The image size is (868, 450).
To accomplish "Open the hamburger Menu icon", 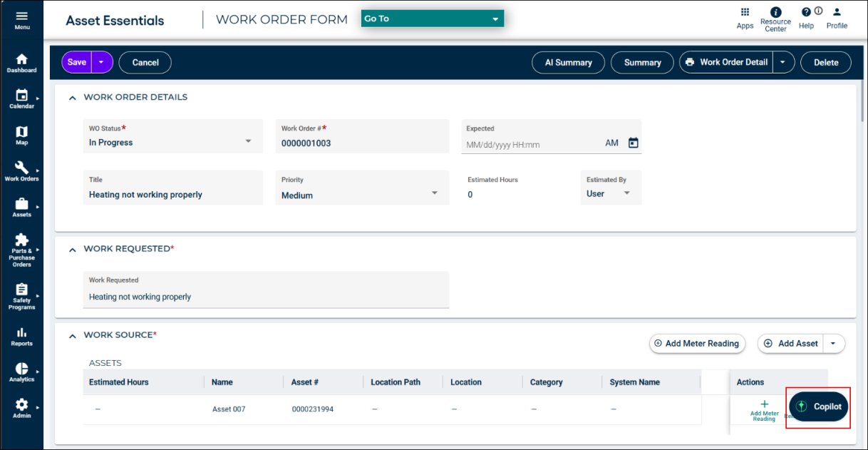I will 21,16.
